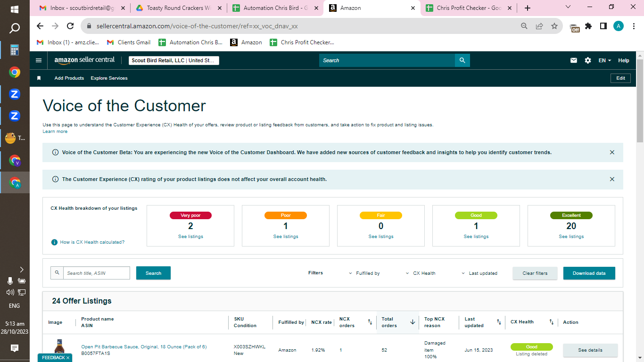Open the Scout Bird Retail, LLC store selector

tap(174, 60)
